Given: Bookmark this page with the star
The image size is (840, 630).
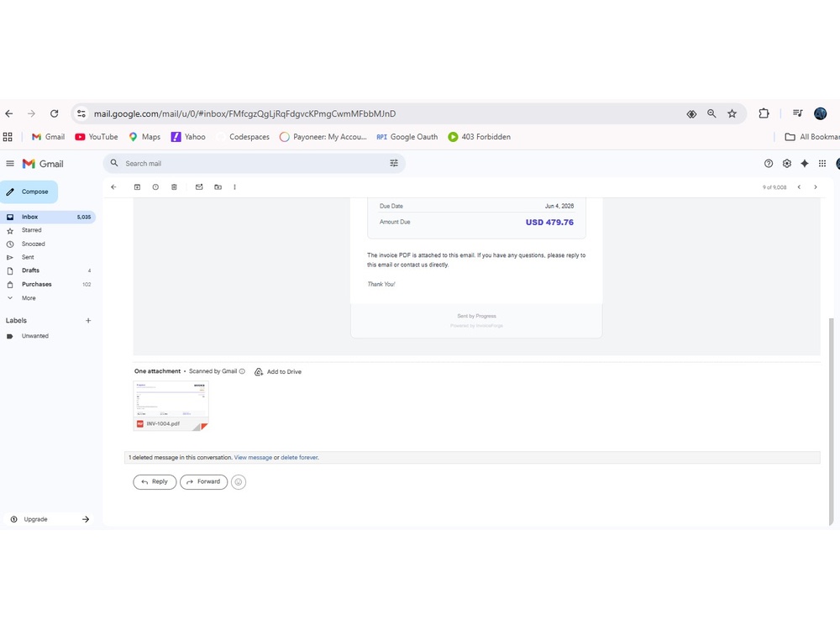Looking at the screenshot, I should 732,113.
